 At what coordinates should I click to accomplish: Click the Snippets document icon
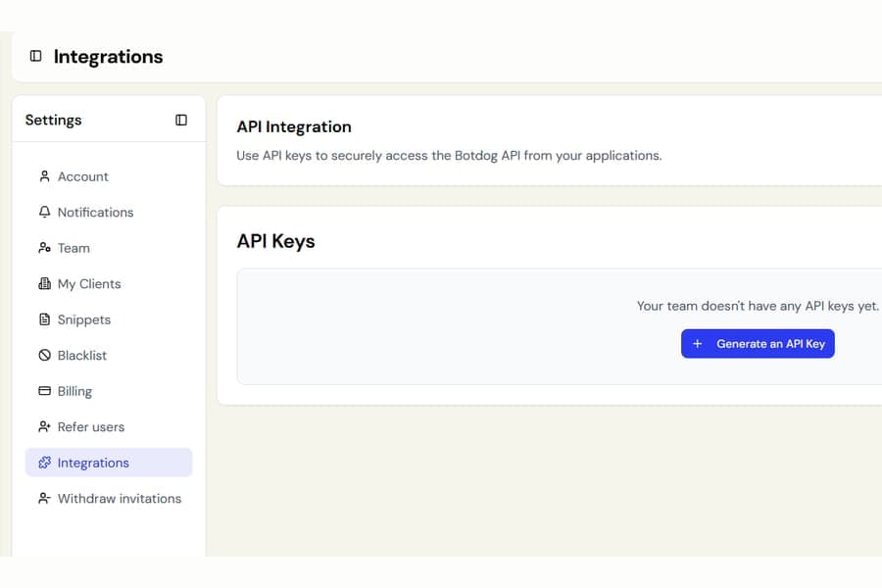[x=44, y=319]
